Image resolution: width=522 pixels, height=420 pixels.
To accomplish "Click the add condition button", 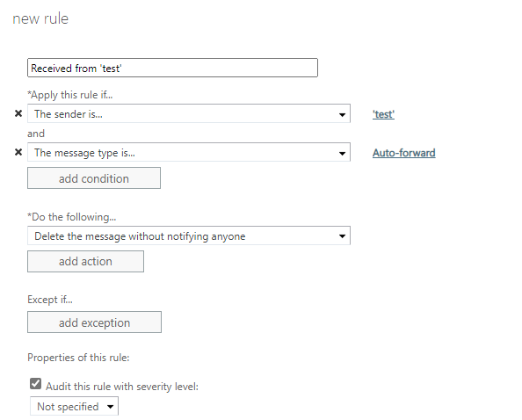I will click(x=94, y=178).
